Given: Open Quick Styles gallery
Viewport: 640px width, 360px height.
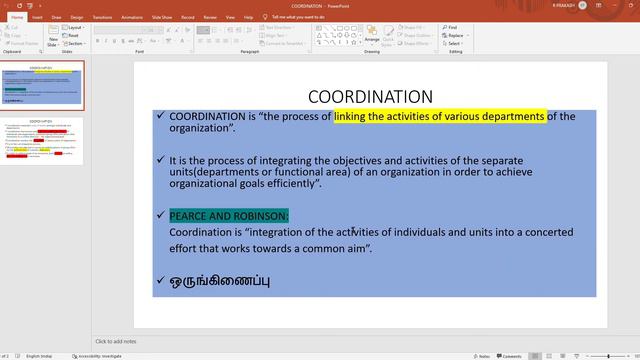Looking at the screenshot, I should [x=388, y=35].
